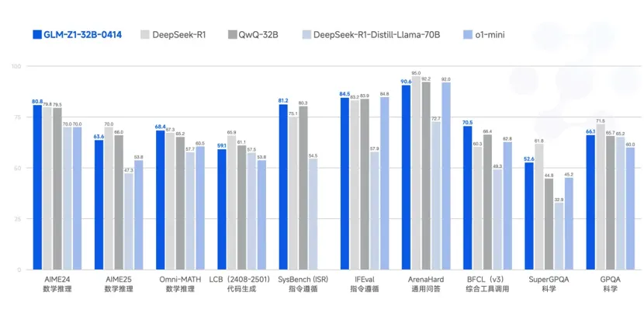644x324 pixels.
Task: Click the o1-mini legend color square
Action: 468,34
